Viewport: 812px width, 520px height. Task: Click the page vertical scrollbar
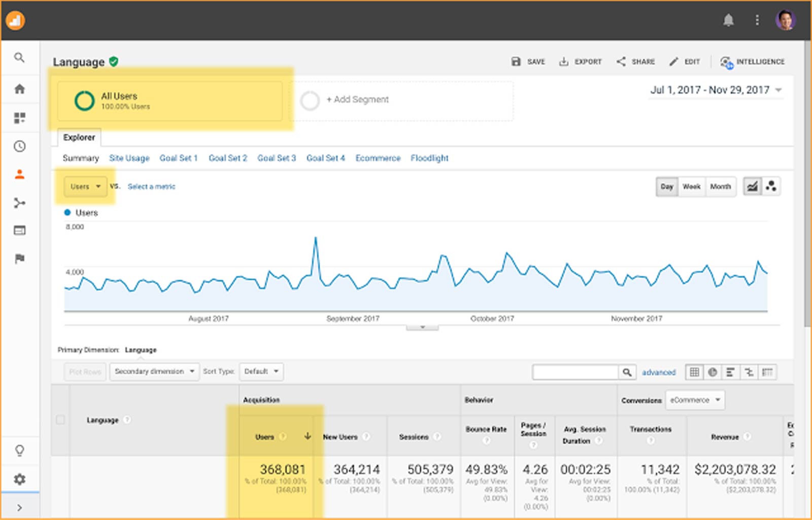pos(807,183)
